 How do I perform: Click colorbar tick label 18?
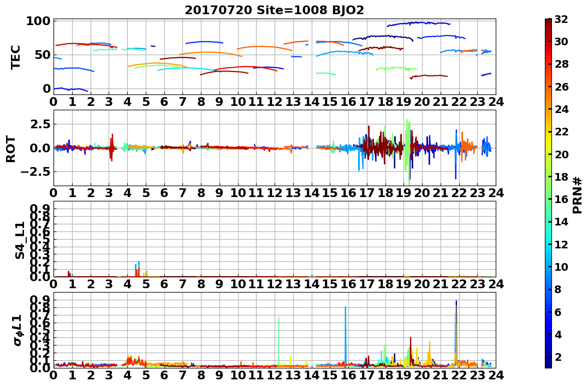tap(561, 177)
